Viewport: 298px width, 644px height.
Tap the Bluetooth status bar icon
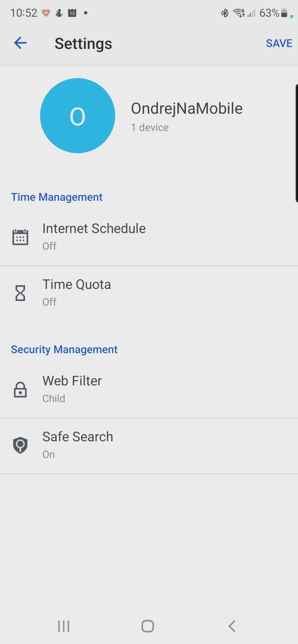pyautogui.click(x=225, y=13)
